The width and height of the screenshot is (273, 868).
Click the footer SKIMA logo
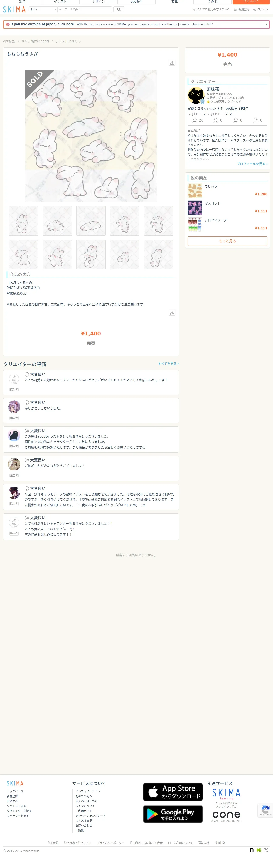pyautogui.click(x=15, y=783)
